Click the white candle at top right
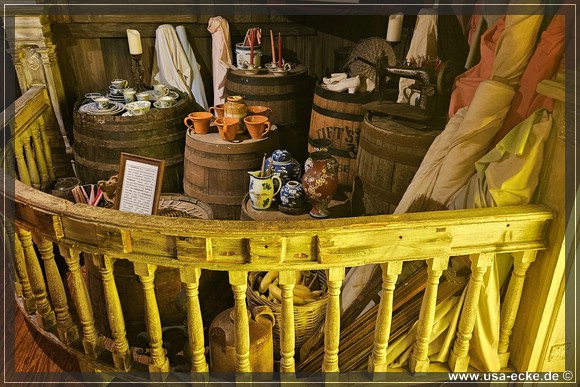This screenshot has height=387, width=580. point(395,27)
